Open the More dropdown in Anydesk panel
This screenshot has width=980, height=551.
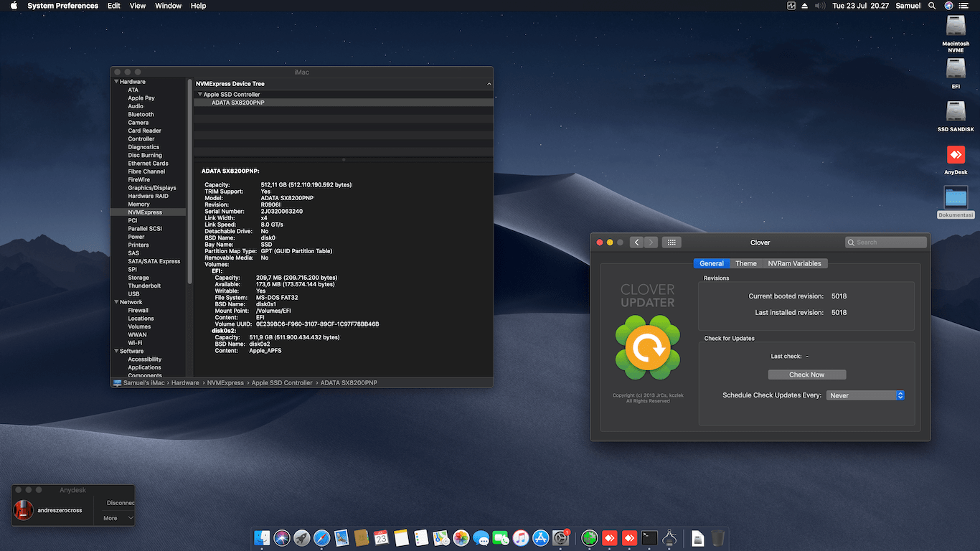click(118, 518)
